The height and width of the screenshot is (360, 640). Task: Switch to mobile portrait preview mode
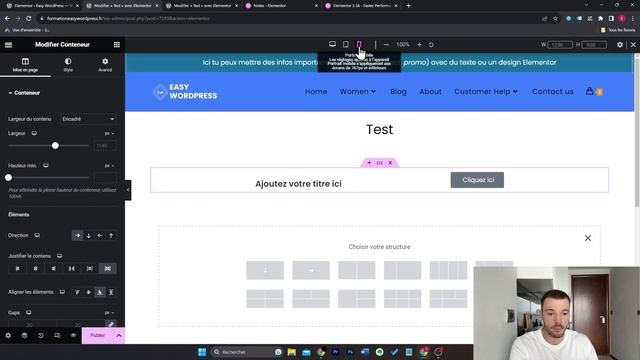pyautogui.click(x=359, y=44)
